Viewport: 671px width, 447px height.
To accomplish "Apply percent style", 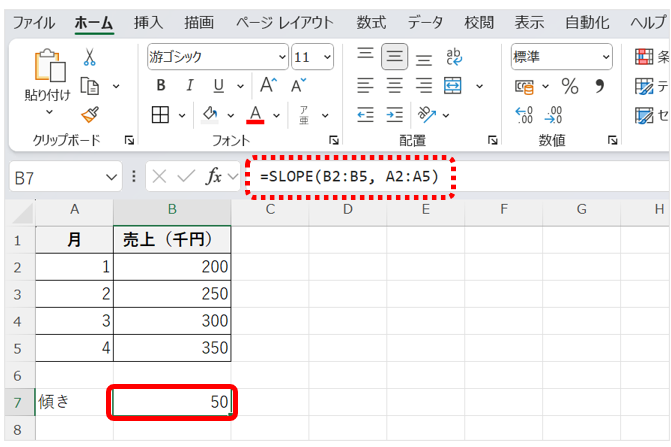I will [x=570, y=86].
